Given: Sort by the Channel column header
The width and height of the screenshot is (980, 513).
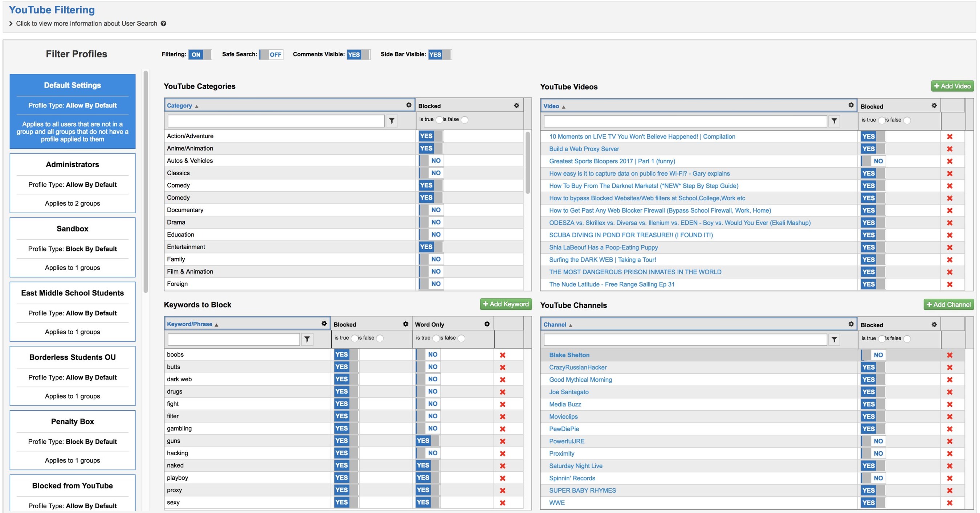Looking at the screenshot, I should click(555, 324).
